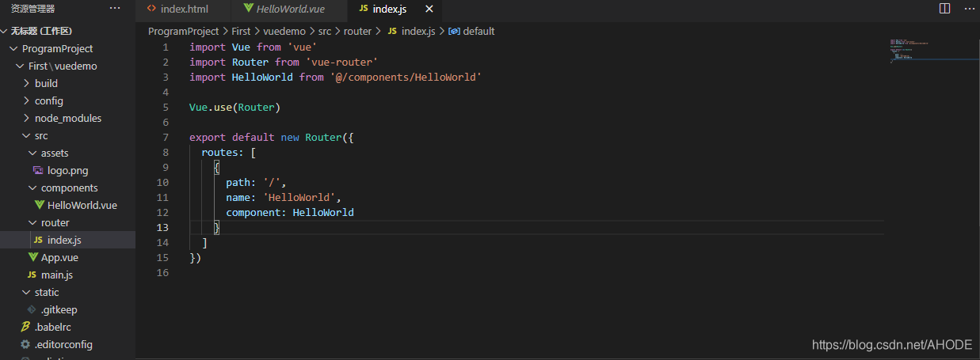Click index.js in the breadcrumb
The height and width of the screenshot is (360, 980).
[418, 31]
